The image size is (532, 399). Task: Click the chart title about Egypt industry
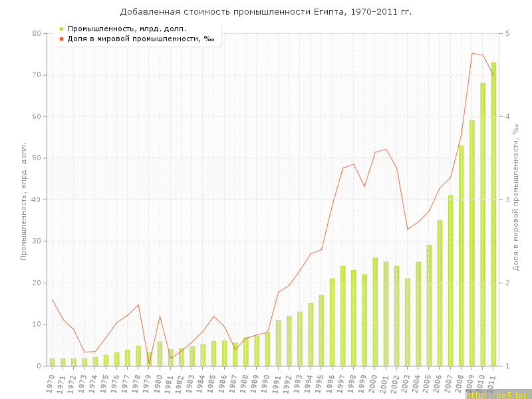tap(266, 12)
